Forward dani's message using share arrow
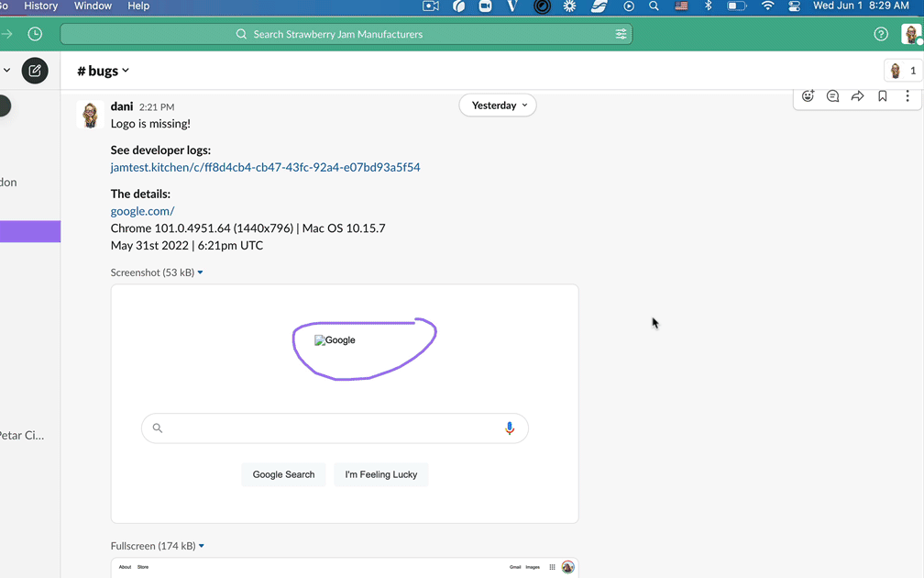 coord(857,96)
